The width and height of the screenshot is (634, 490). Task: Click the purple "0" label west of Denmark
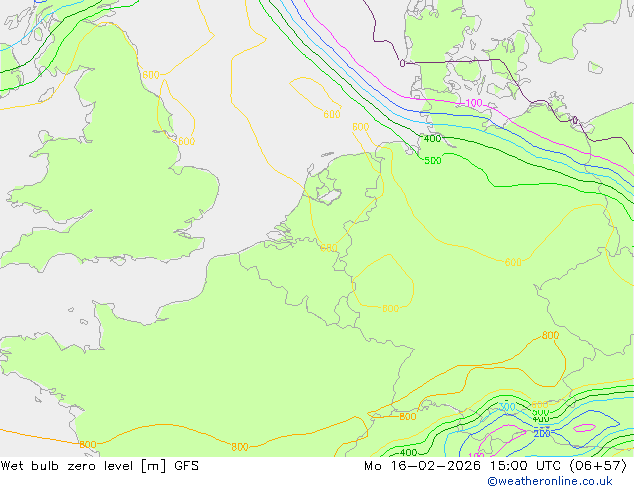click(x=402, y=63)
